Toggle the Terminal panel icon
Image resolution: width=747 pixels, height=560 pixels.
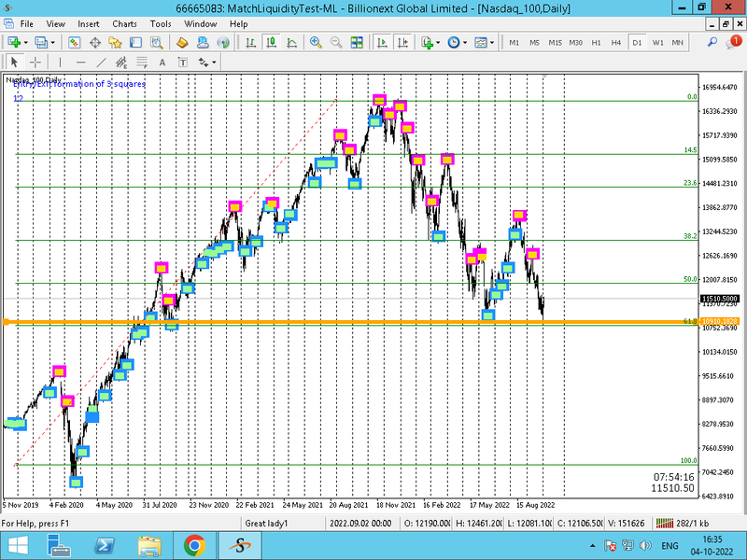click(x=135, y=42)
